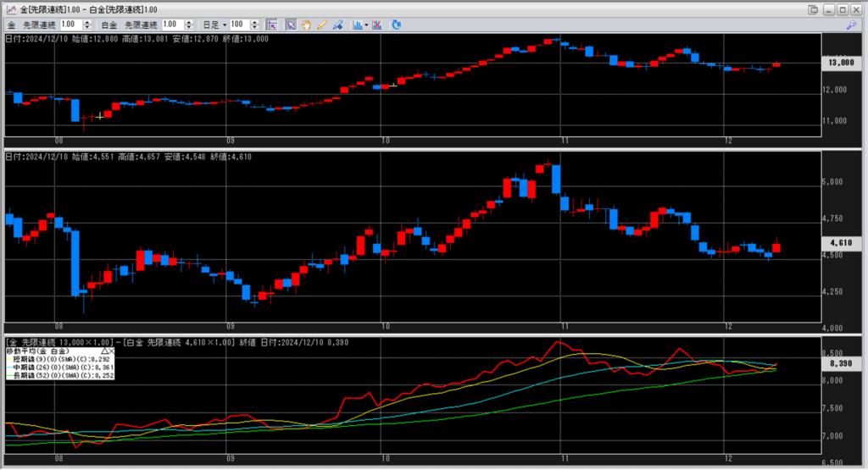Viewport: 868px width, 470px height.
Task: Click the 4,250 axis label on platinum chart
Action: [834, 291]
